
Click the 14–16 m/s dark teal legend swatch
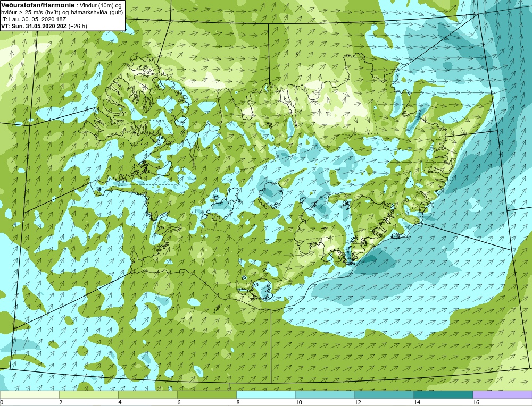(443, 394)
